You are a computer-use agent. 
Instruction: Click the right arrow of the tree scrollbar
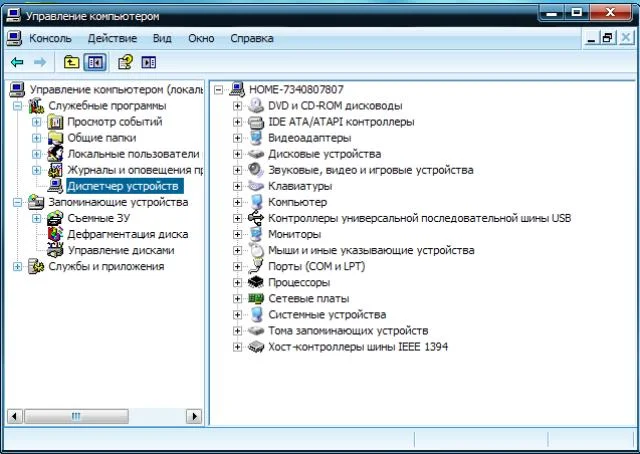(x=194, y=416)
